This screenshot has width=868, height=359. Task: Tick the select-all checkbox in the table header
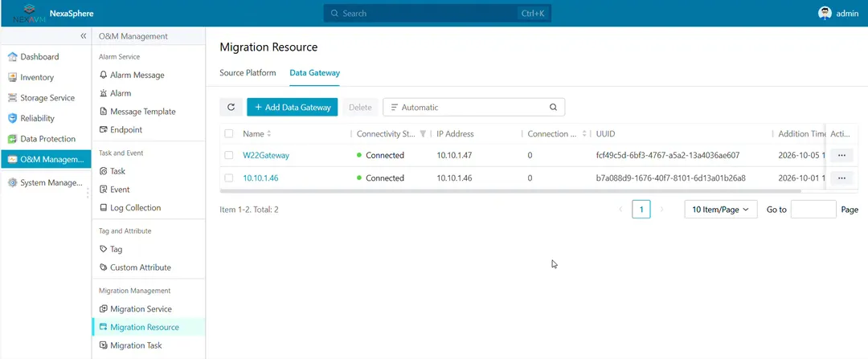coord(228,134)
